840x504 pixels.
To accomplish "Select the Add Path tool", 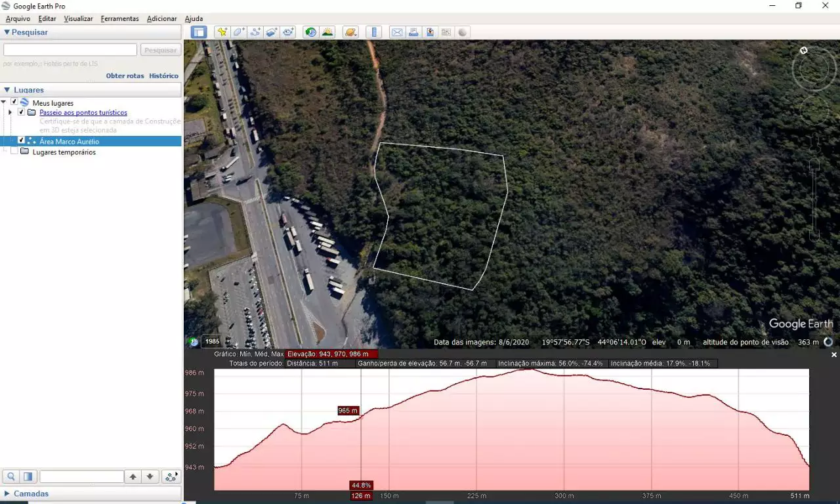I will click(x=255, y=32).
